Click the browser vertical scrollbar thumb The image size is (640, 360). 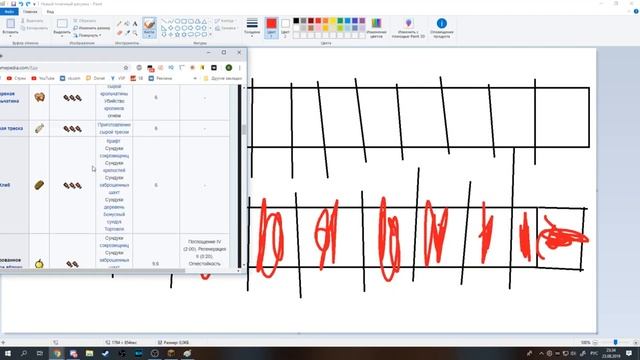click(244, 130)
